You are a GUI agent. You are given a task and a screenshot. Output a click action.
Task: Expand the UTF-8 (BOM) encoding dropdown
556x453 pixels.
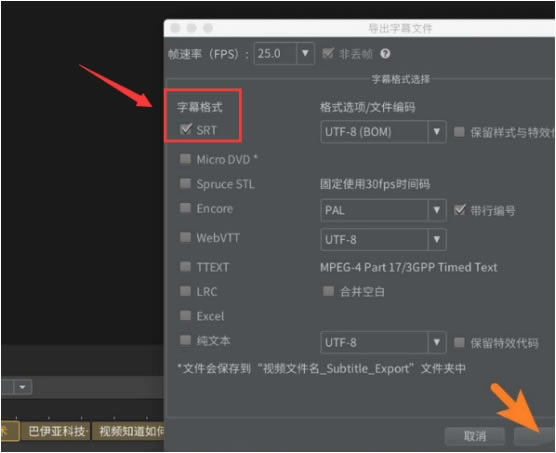(x=437, y=132)
